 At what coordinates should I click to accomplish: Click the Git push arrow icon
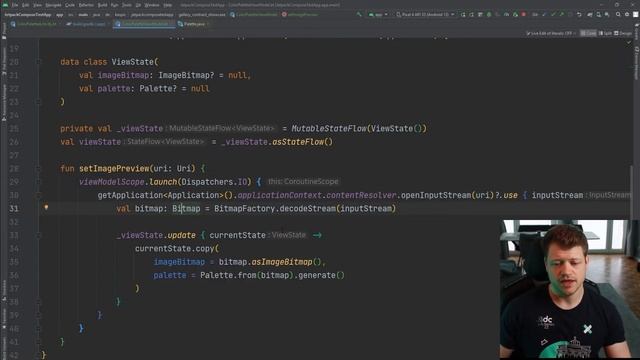point(562,14)
